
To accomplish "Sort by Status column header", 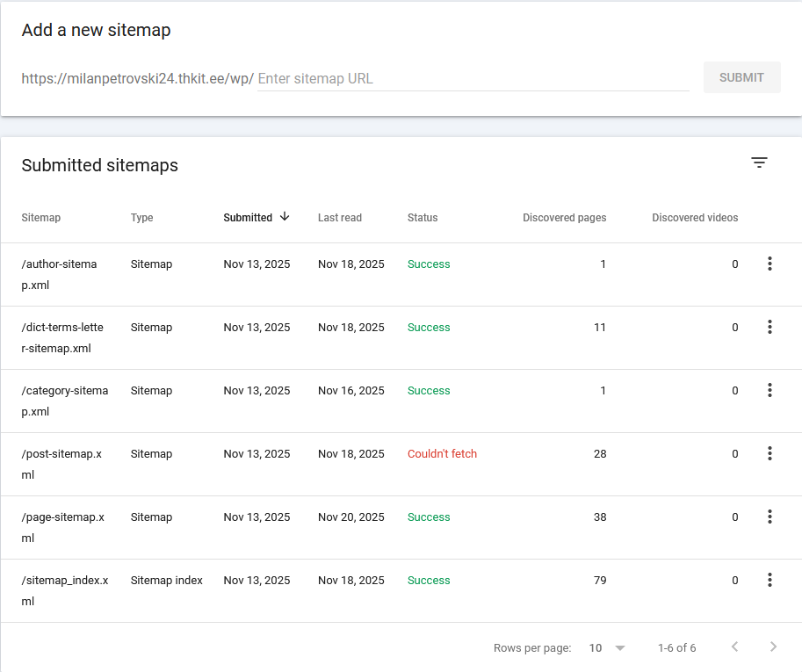I will coord(423,218).
